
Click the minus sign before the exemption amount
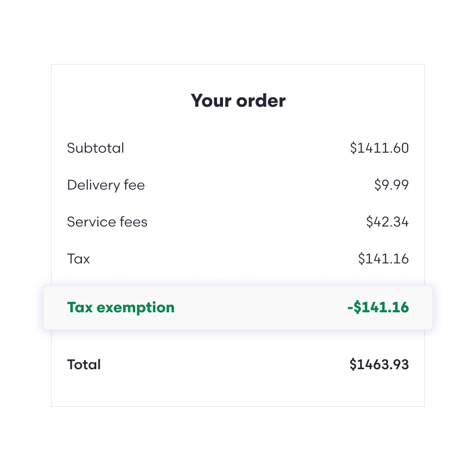350,308
